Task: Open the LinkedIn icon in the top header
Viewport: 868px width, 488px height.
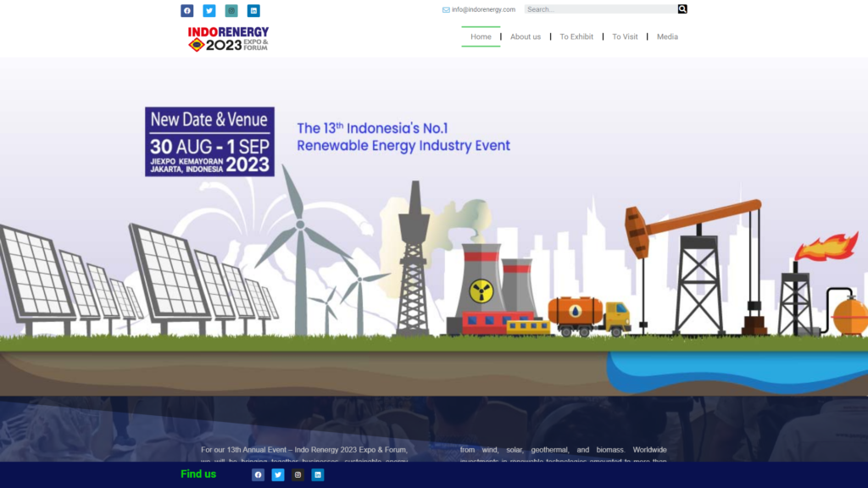Action: coord(253,10)
